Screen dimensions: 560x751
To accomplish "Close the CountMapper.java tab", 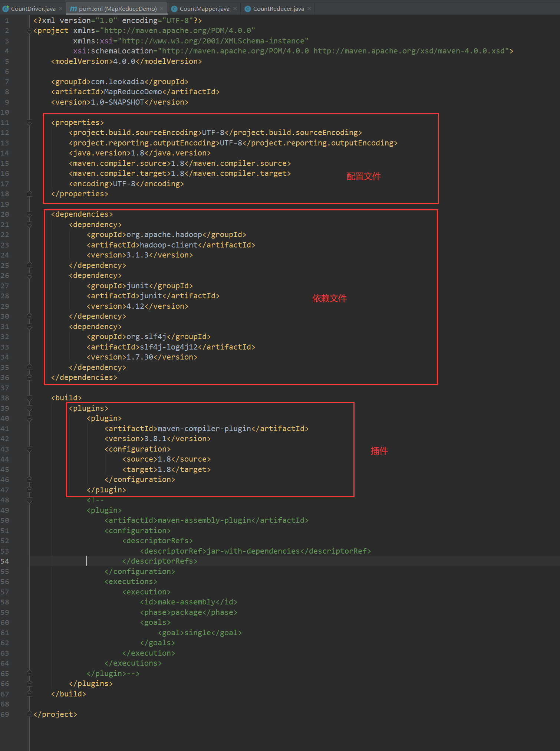I will 235,9.
